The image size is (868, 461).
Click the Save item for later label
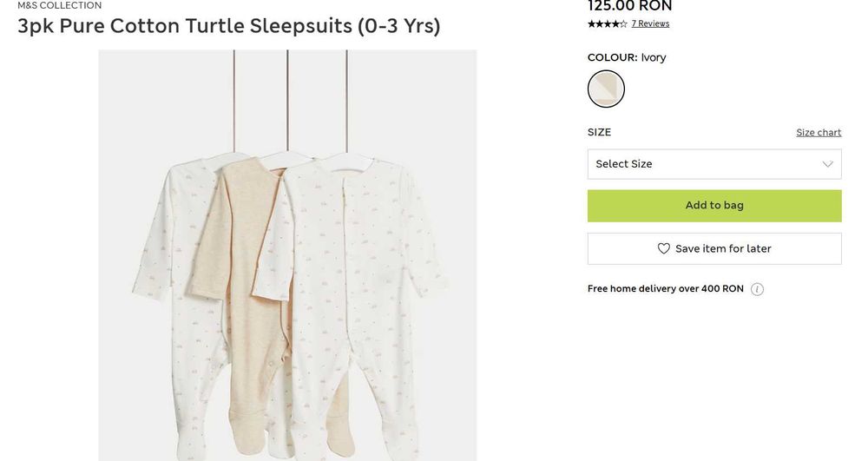pyautogui.click(x=723, y=248)
